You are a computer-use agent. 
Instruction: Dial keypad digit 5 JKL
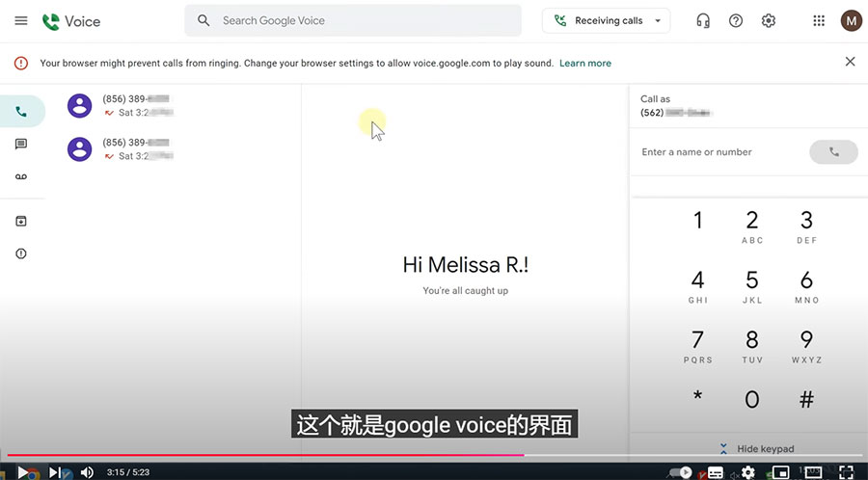[x=751, y=286]
